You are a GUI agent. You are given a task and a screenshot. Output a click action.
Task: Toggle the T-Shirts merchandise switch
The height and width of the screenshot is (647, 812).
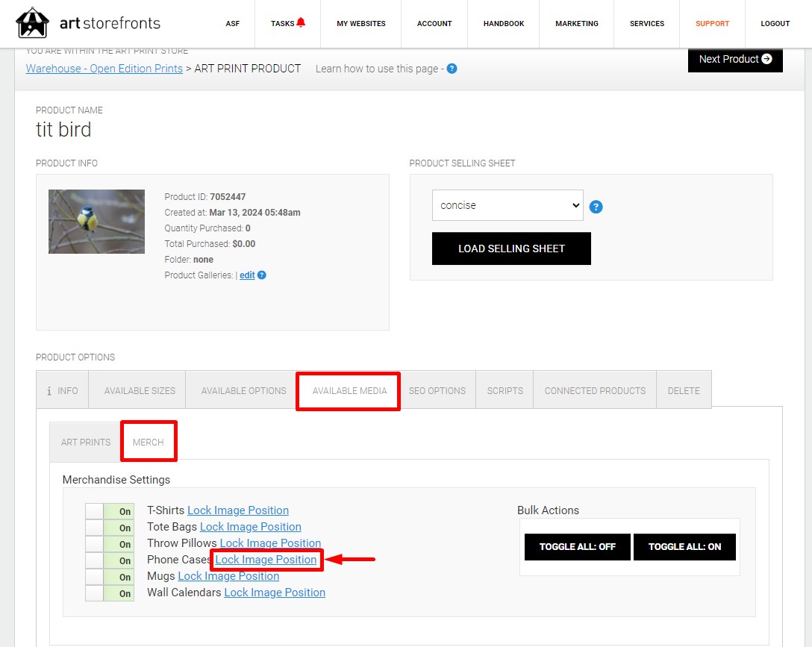(x=110, y=511)
